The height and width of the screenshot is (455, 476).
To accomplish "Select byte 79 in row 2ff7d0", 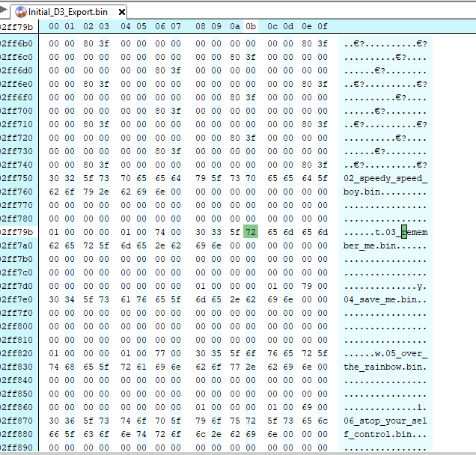I will tap(307, 286).
